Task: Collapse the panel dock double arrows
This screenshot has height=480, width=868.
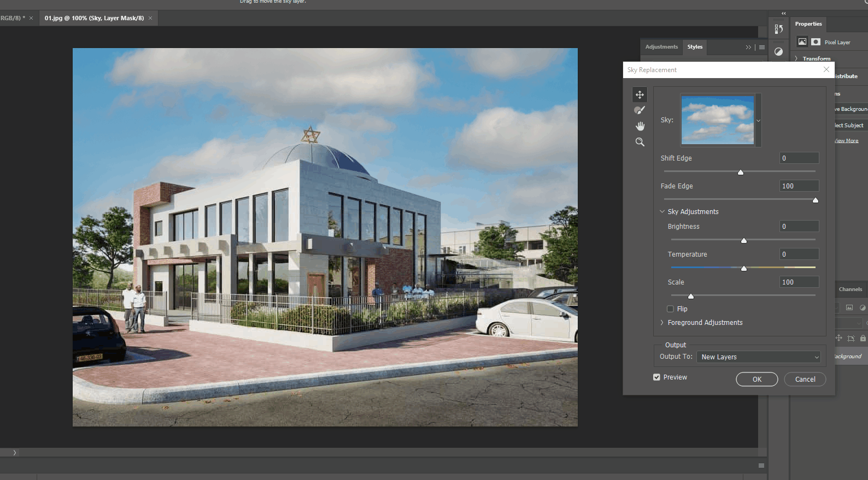Action: (783, 13)
